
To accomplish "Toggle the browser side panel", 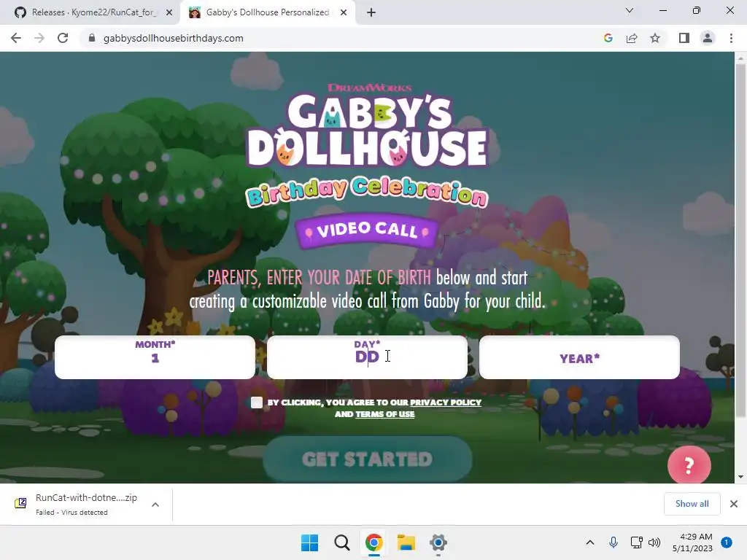I will (684, 38).
